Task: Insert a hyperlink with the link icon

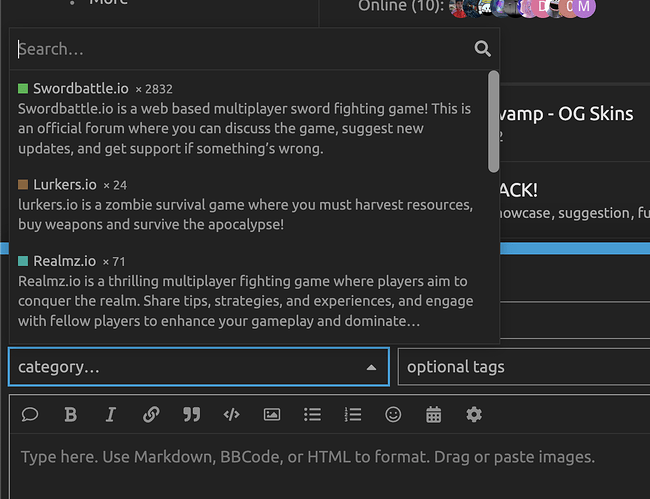Action: pyautogui.click(x=151, y=414)
